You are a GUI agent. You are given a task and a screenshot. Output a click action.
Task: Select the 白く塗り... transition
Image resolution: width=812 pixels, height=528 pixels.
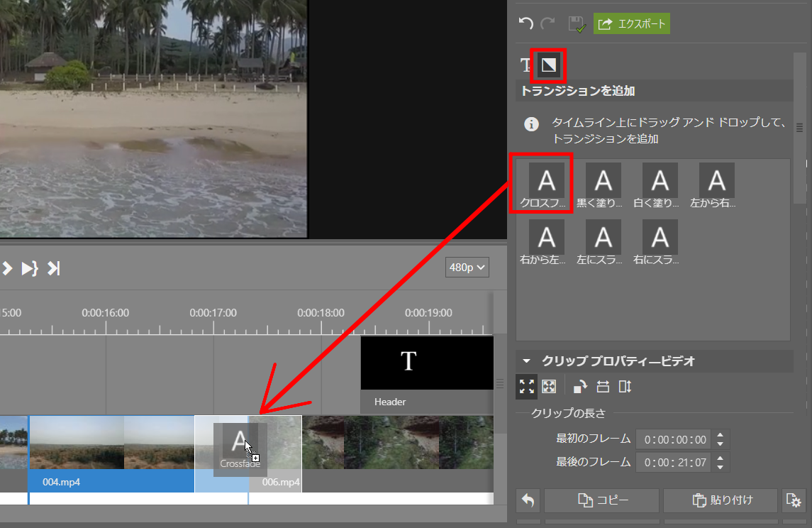tap(656, 185)
